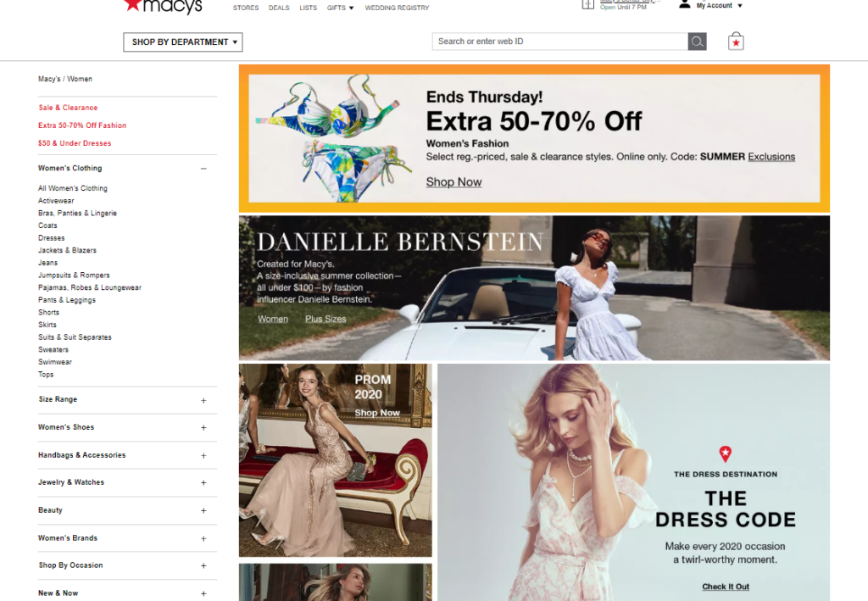The height and width of the screenshot is (601, 868).
Task: Browse the Tops category
Action: (46, 374)
